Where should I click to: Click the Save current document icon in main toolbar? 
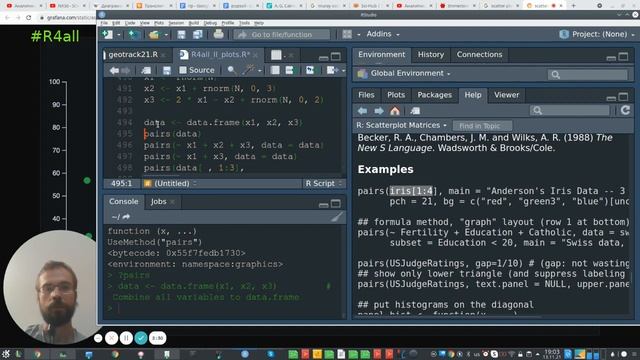181,35
